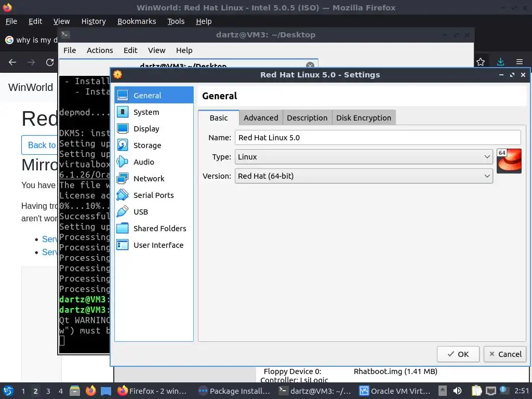Click the update notifier icon in tray
This screenshot has height=399, width=532.
[x=503, y=390]
